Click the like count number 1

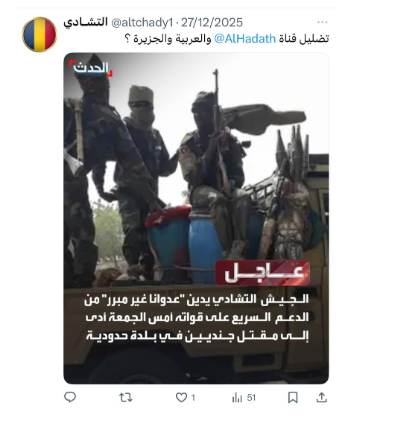coord(193,398)
